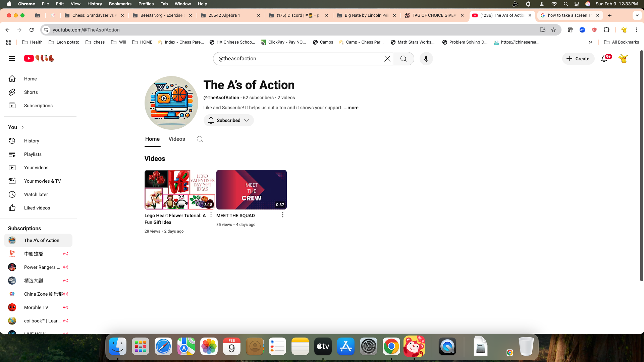Open Lego Heart Flower Tutorial title link

tap(175, 219)
